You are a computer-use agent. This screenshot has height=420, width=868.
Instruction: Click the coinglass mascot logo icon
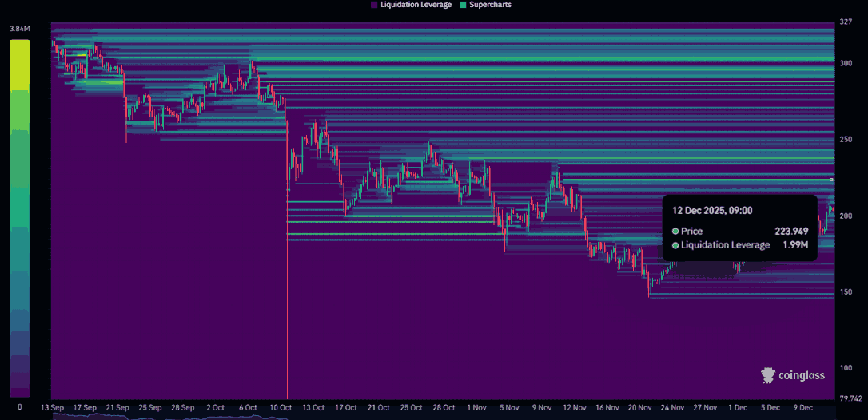pos(768,375)
